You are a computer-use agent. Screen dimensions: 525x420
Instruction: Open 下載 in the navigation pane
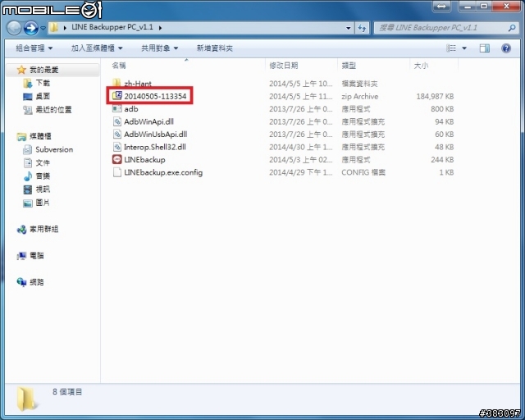[36, 83]
